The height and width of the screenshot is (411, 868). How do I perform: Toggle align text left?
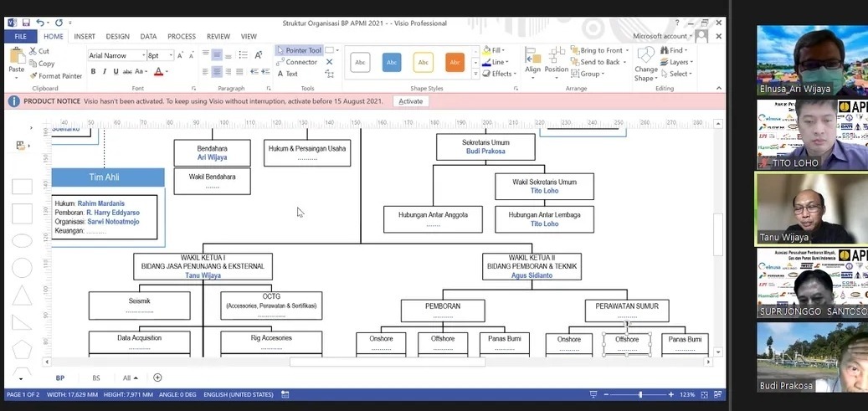tap(205, 72)
